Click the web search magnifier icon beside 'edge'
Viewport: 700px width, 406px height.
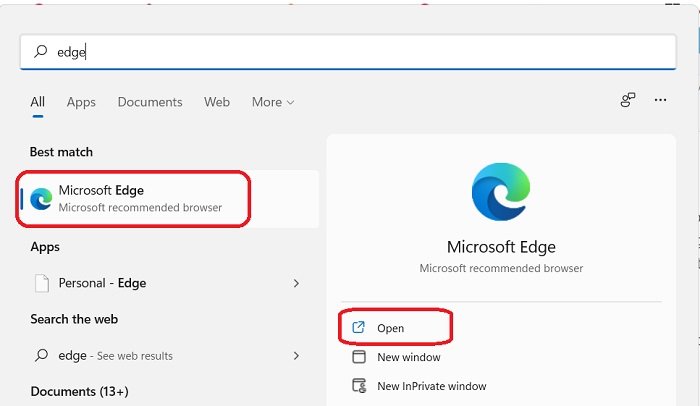pyautogui.click(x=42, y=356)
